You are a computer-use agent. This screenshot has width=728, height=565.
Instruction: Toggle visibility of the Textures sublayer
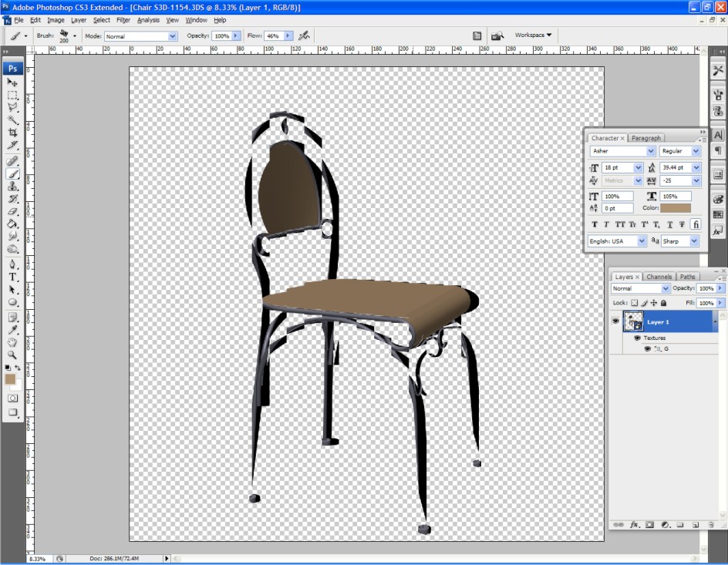coord(637,338)
